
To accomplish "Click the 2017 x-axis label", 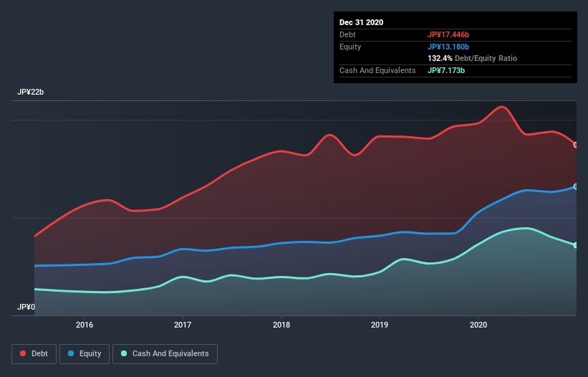I will coord(183,325).
